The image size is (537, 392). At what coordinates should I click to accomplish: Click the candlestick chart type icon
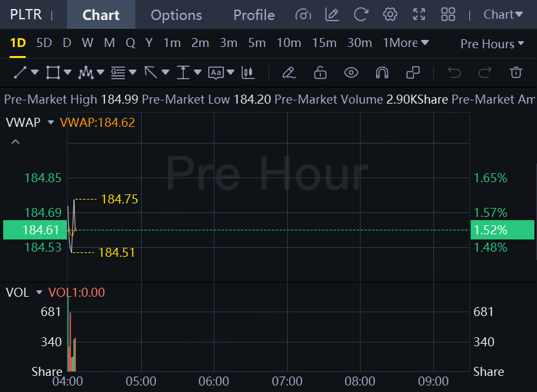[x=247, y=73]
